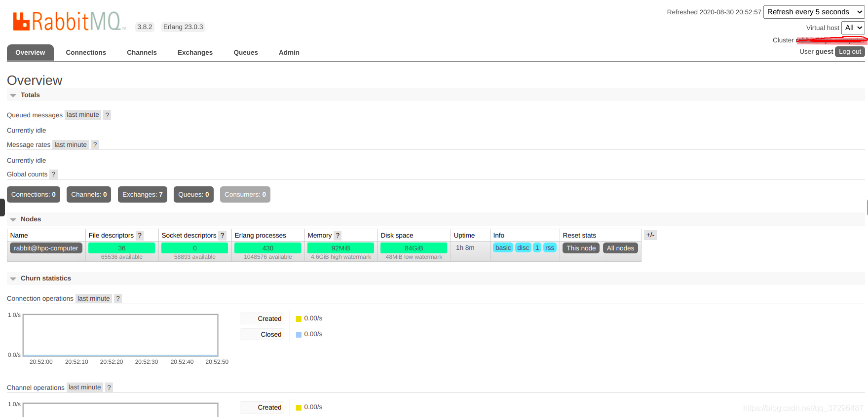Open the Memory column help icon
The height and width of the screenshot is (417, 868).
point(338,236)
